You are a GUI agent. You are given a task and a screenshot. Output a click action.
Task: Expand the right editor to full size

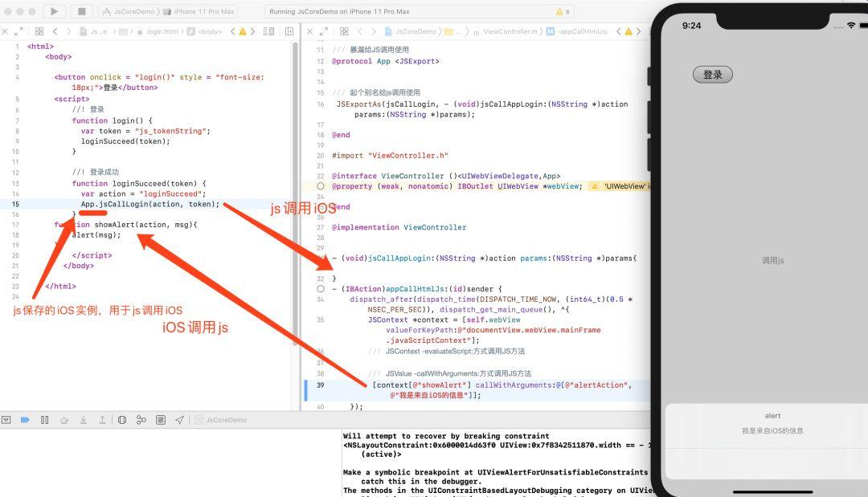click(324, 31)
